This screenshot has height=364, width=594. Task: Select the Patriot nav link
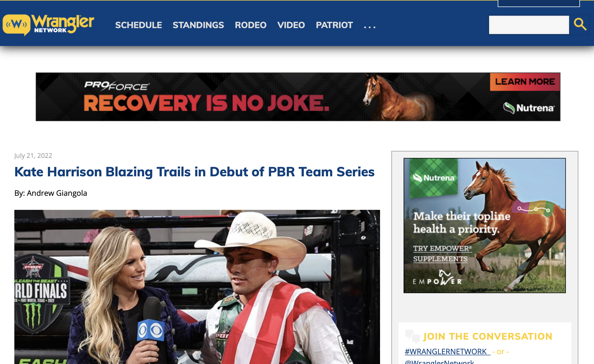[x=334, y=25]
